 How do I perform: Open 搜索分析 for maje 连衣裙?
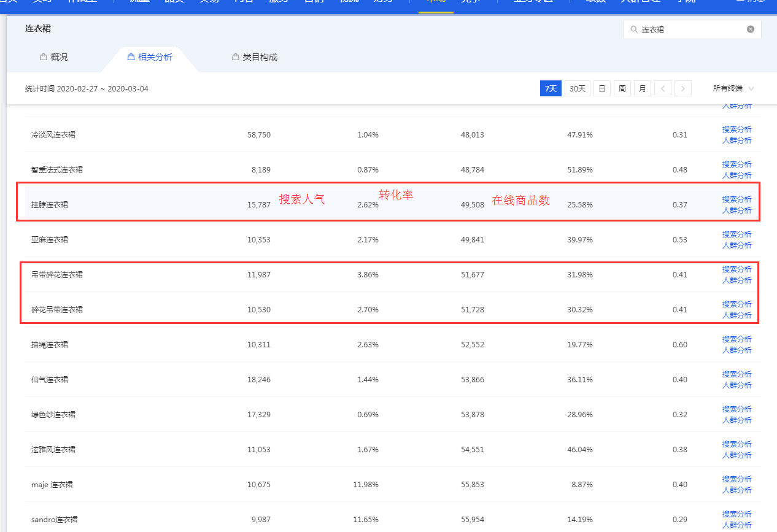point(736,479)
